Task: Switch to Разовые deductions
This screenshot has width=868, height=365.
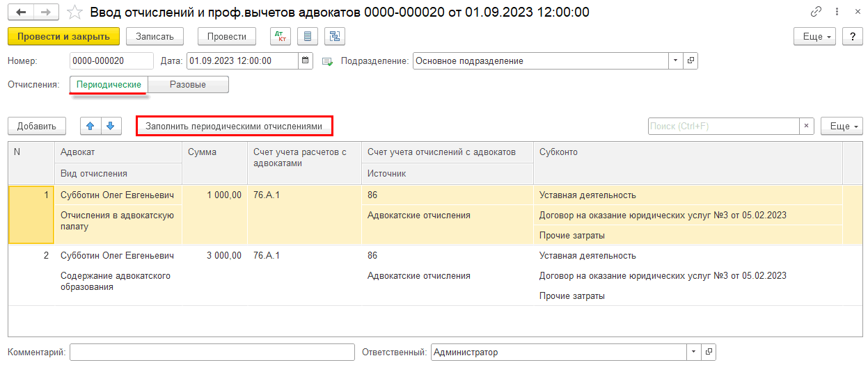Action: tap(188, 85)
